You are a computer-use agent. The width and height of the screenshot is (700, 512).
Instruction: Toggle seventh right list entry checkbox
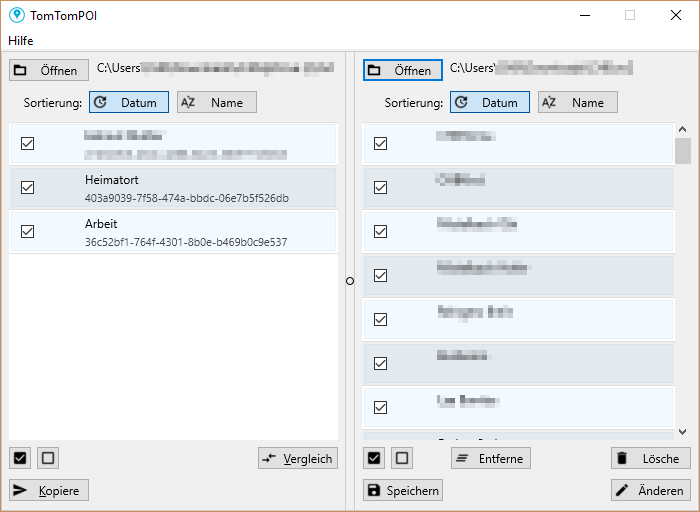pos(380,407)
